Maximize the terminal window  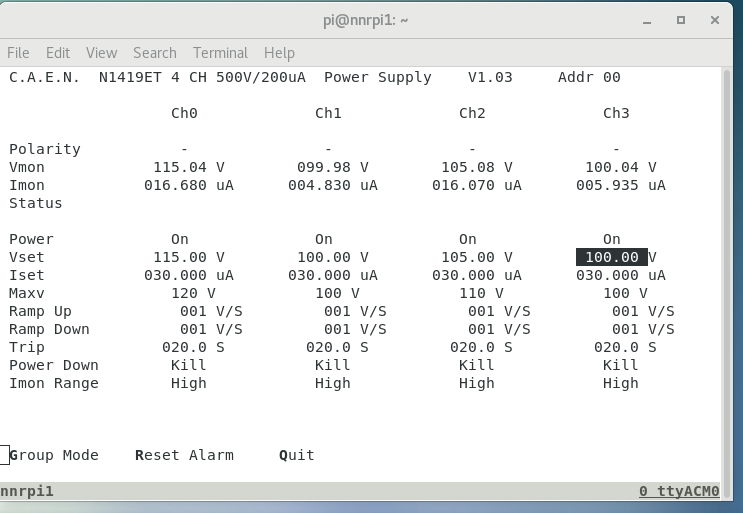[681, 19]
